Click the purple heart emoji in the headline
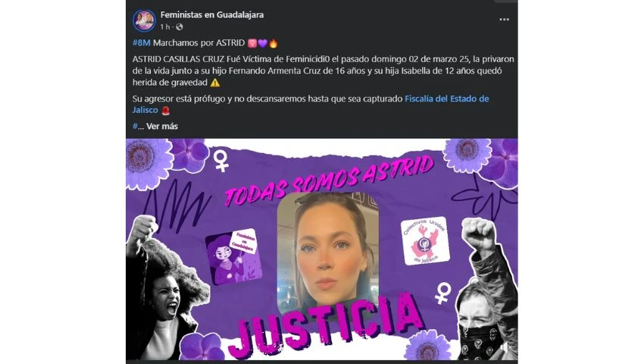This screenshot has height=364, width=644. [263, 42]
